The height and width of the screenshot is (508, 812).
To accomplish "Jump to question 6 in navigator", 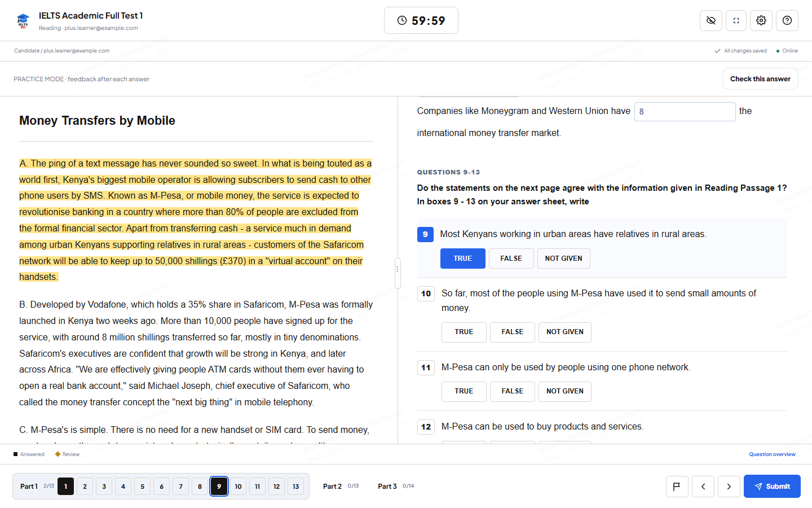I will [161, 487].
